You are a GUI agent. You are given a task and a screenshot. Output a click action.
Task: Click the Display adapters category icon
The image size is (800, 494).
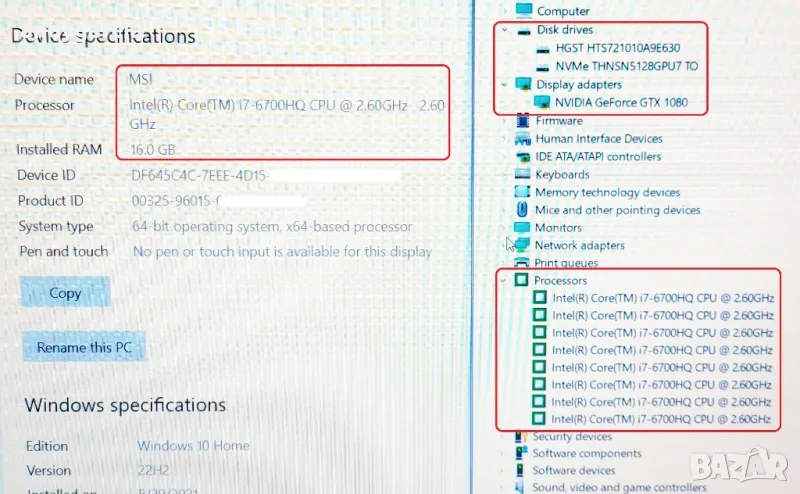(x=523, y=84)
